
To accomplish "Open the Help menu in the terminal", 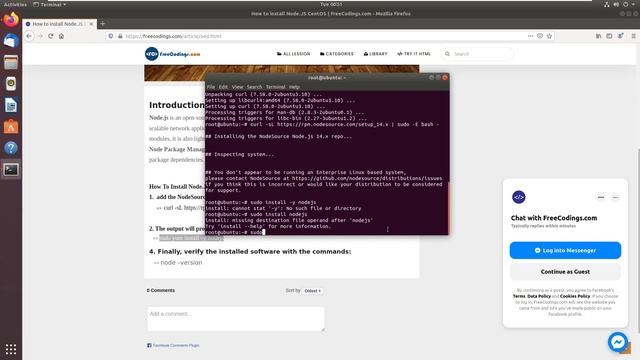I will coord(294,87).
